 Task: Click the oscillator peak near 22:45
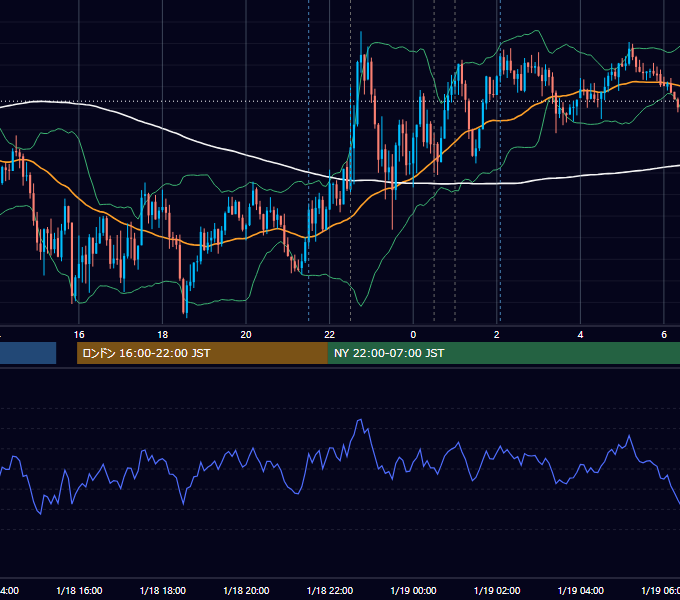point(360,420)
